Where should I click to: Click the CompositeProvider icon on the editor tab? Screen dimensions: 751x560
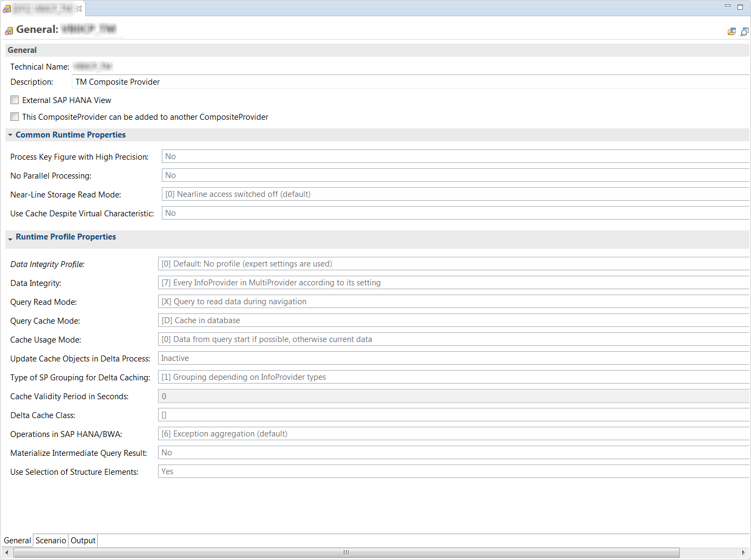point(7,8)
